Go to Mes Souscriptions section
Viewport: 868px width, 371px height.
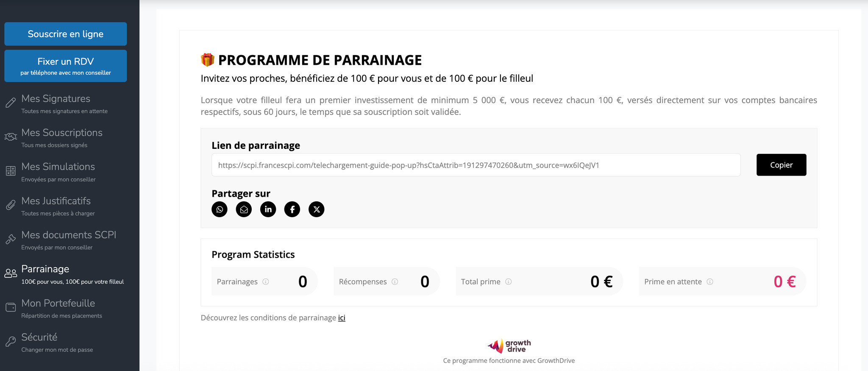[x=62, y=138]
